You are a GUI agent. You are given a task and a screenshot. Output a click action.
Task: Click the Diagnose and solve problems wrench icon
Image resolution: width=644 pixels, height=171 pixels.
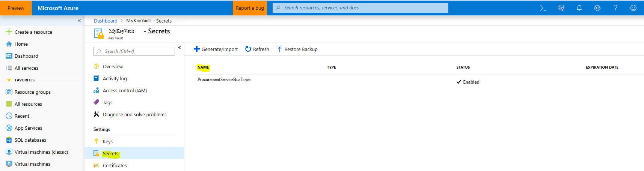coord(96,114)
